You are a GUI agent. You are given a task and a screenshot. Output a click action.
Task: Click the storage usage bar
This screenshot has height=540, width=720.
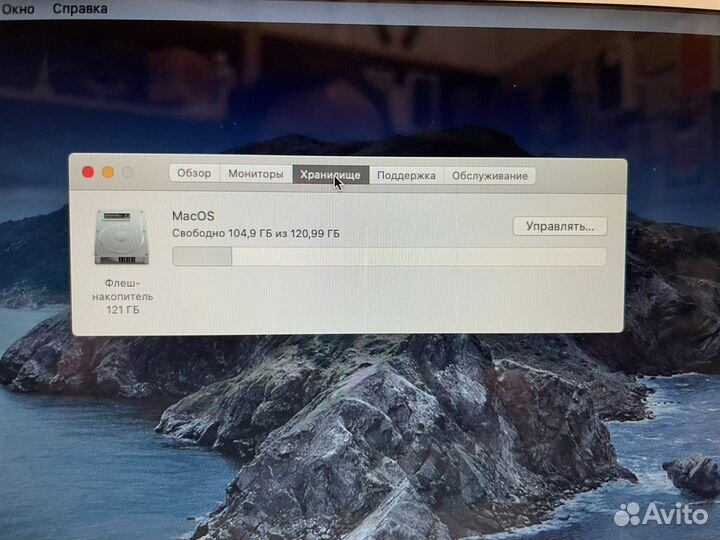tap(389, 257)
